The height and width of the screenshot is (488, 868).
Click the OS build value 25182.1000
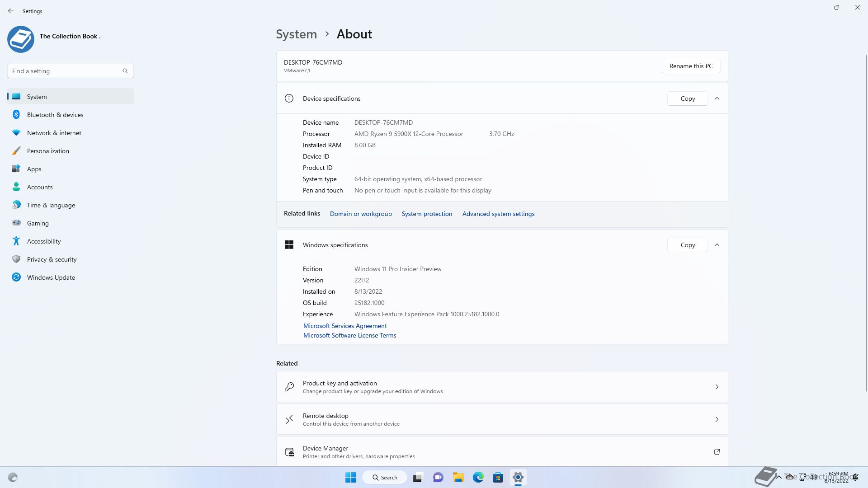pos(369,303)
